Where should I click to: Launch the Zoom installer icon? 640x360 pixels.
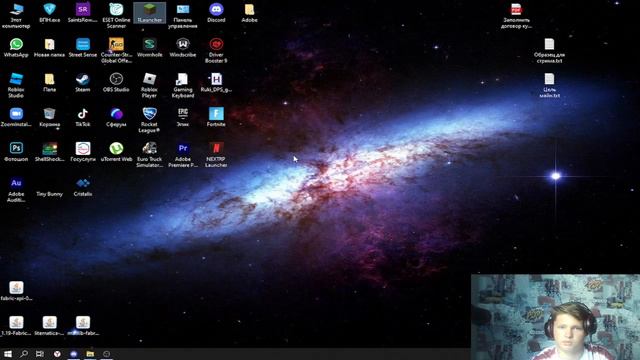point(16,117)
